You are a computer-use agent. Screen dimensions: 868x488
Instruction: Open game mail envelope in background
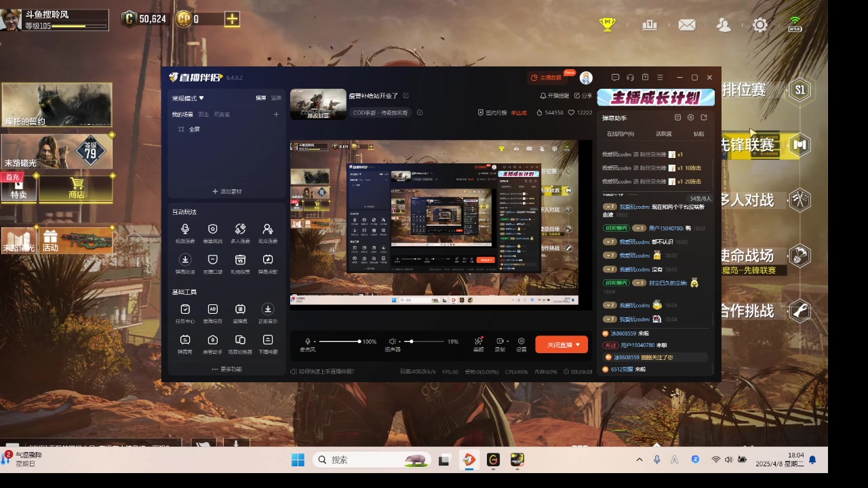click(687, 25)
